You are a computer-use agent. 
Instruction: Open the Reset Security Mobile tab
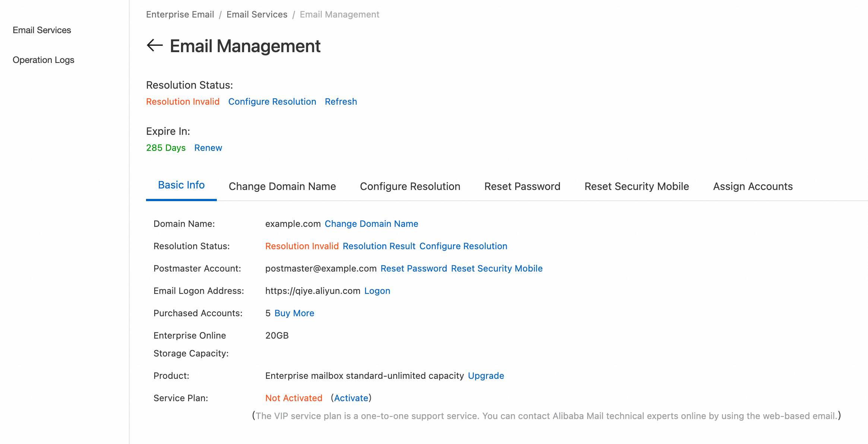[x=636, y=186]
